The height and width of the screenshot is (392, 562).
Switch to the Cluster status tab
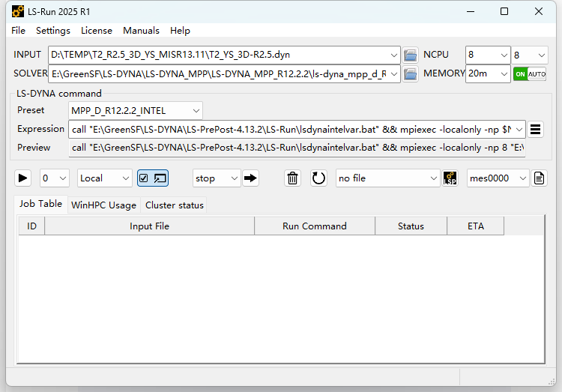pos(174,205)
